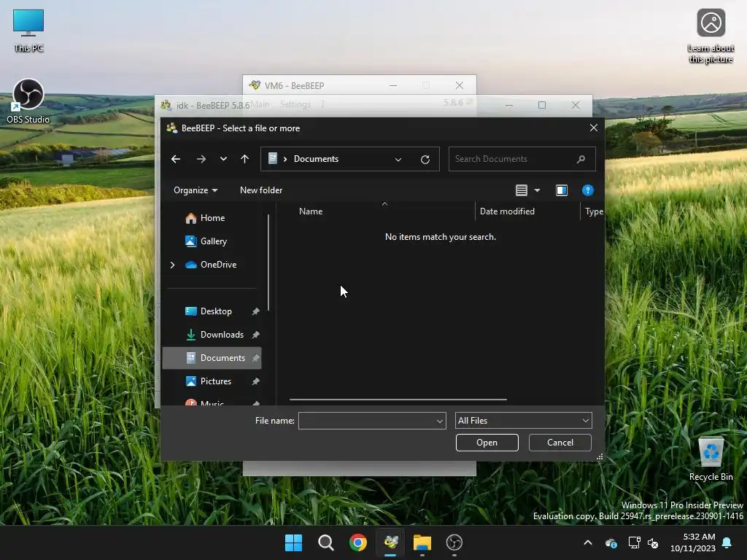
Task: Switch to OBS Studio taskbar icon
Action: point(454,542)
